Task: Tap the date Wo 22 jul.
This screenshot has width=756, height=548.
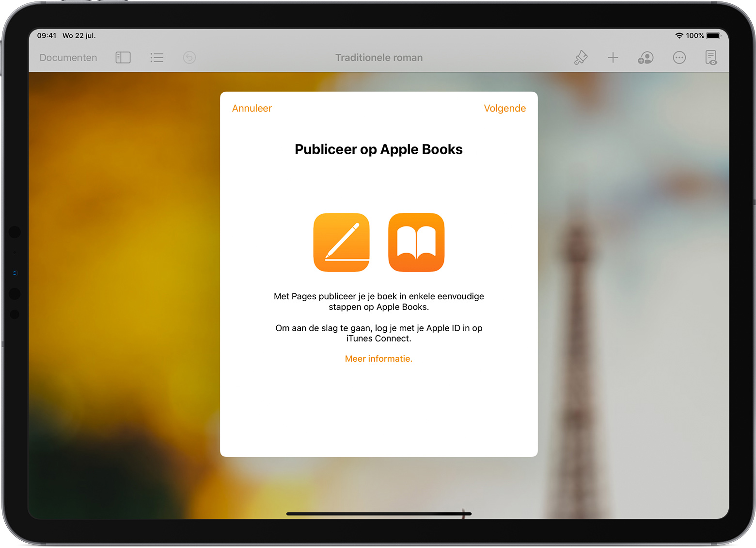Action: click(x=79, y=35)
